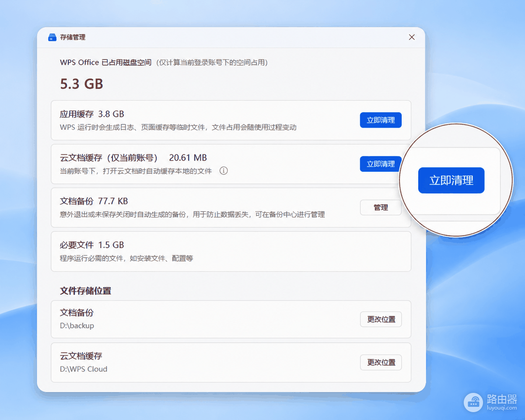Click 更改位置 for D:\backup
Image resolution: width=525 pixels, height=420 pixels.
pyautogui.click(x=381, y=319)
